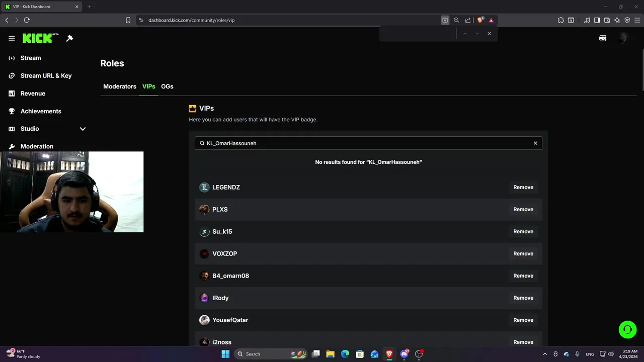
Task: Click the Achievements trophy icon
Action: click(12, 111)
